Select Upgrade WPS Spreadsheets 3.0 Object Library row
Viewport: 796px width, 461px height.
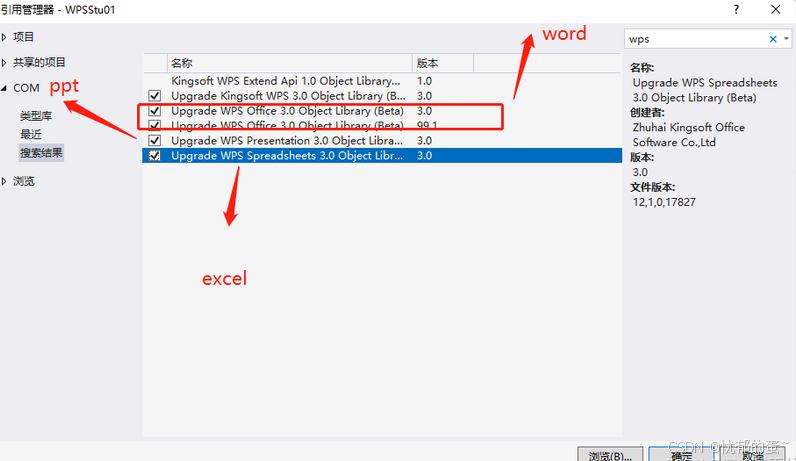(382, 155)
